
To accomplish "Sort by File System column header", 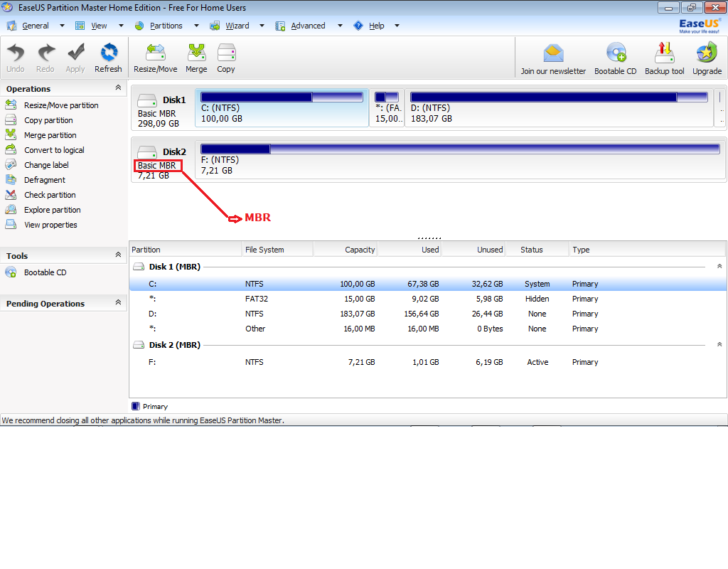I will click(x=278, y=250).
